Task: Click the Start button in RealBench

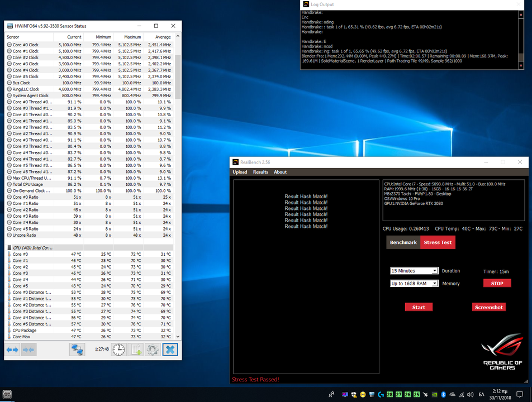Action: point(419,307)
